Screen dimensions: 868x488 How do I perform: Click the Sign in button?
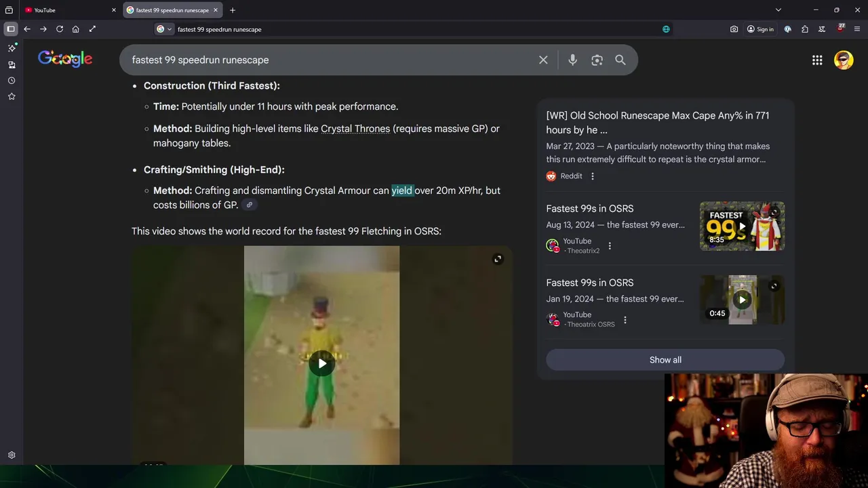(x=760, y=29)
